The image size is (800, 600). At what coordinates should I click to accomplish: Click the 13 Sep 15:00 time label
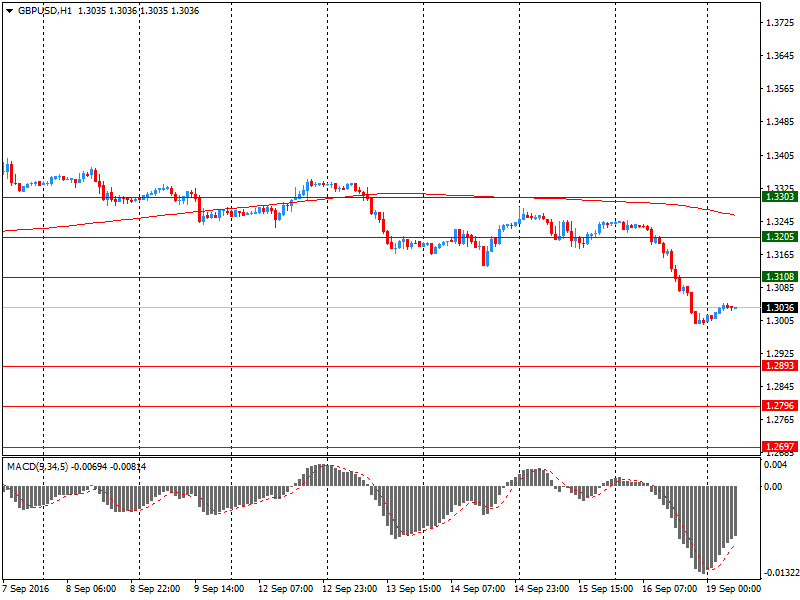coord(413,589)
